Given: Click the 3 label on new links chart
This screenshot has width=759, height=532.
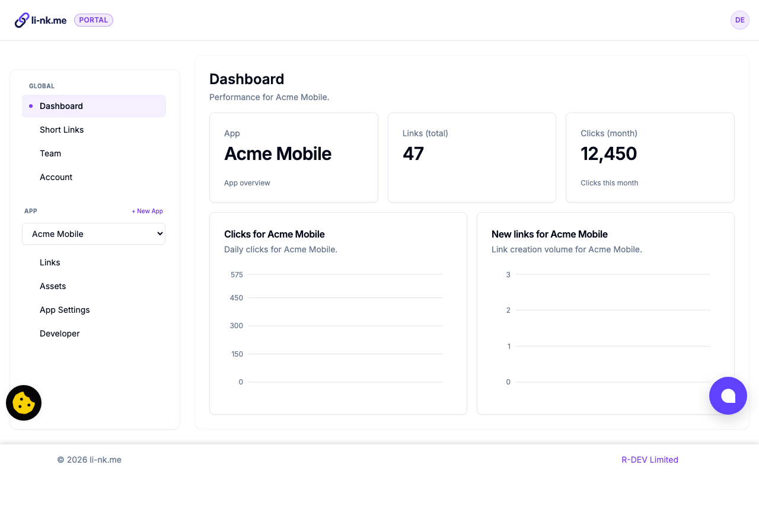Looking at the screenshot, I should tap(508, 274).
